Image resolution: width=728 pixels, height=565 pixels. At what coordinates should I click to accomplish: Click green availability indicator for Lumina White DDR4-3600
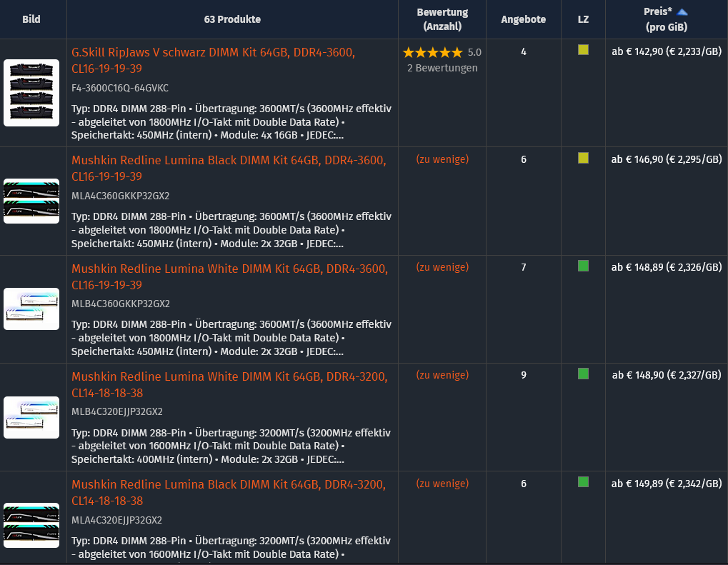(583, 266)
